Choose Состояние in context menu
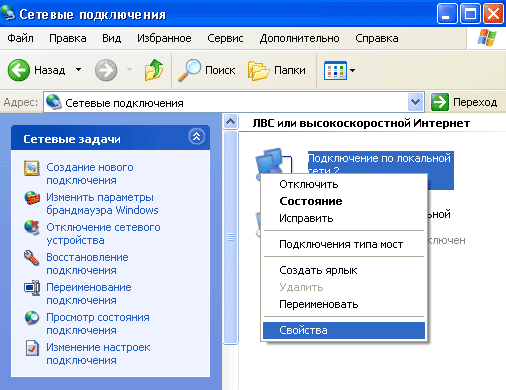The height and width of the screenshot is (390, 506). pyautogui.click(x=344, y=201)
